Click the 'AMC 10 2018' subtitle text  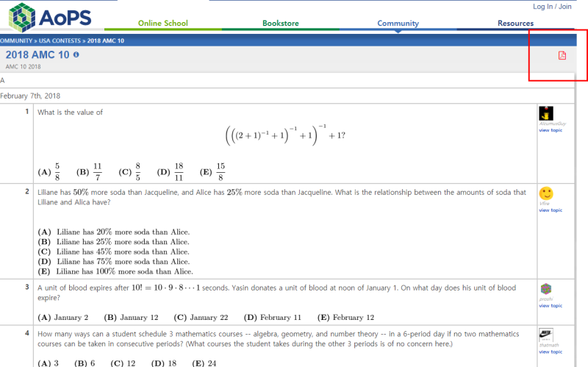tap(23, 67)
